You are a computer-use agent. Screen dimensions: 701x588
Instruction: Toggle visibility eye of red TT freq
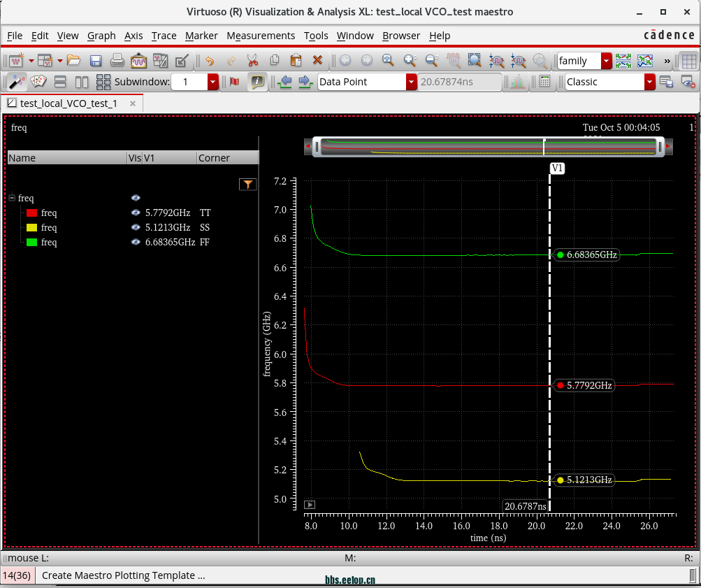pos(136,213)
